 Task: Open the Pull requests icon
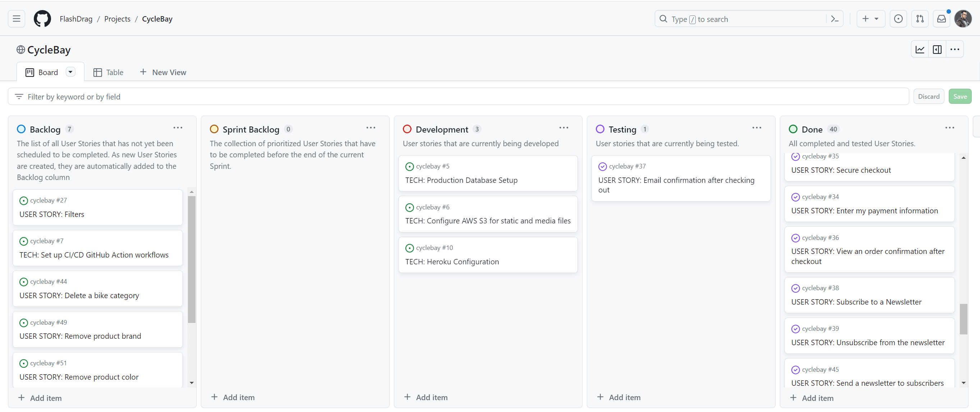[x=920, y=19]
